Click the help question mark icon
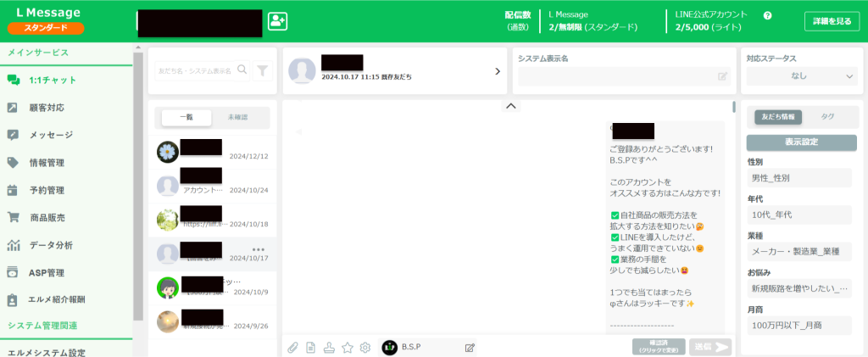Screen dimensions: 868x357 click(768, 15)
